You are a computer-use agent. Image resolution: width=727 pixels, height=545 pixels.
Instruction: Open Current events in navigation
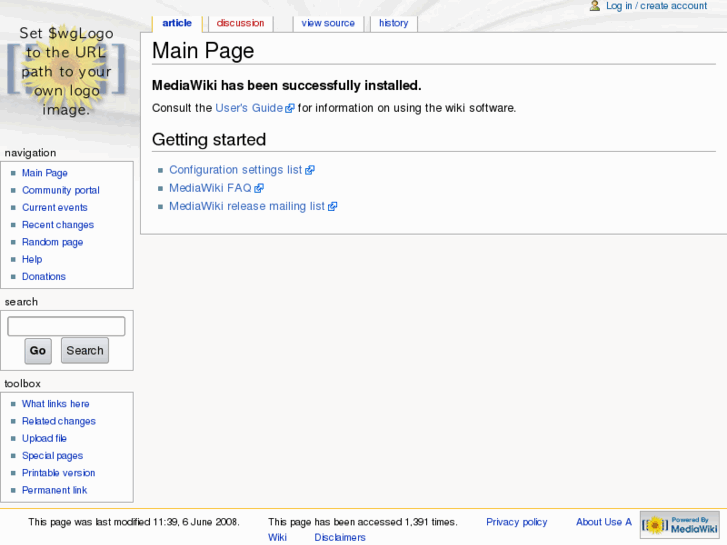pyautogui.click(x=55, y=207)
